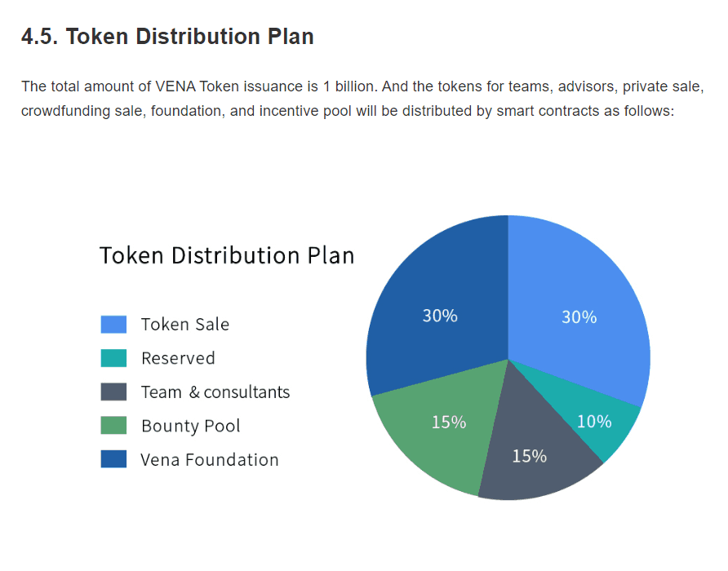Click the 10% label in the pie chart
Screen dimensions: 728x571
click(594, 422)
